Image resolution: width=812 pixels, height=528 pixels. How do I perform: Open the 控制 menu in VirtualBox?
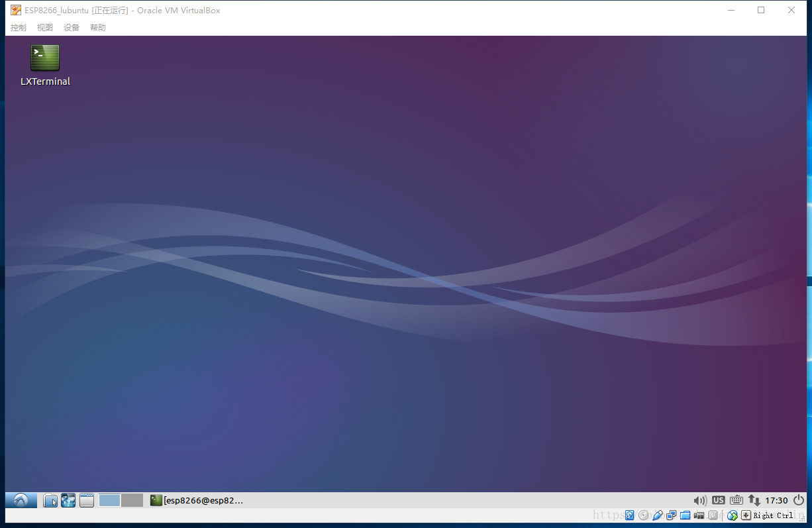tap(19, 27)
